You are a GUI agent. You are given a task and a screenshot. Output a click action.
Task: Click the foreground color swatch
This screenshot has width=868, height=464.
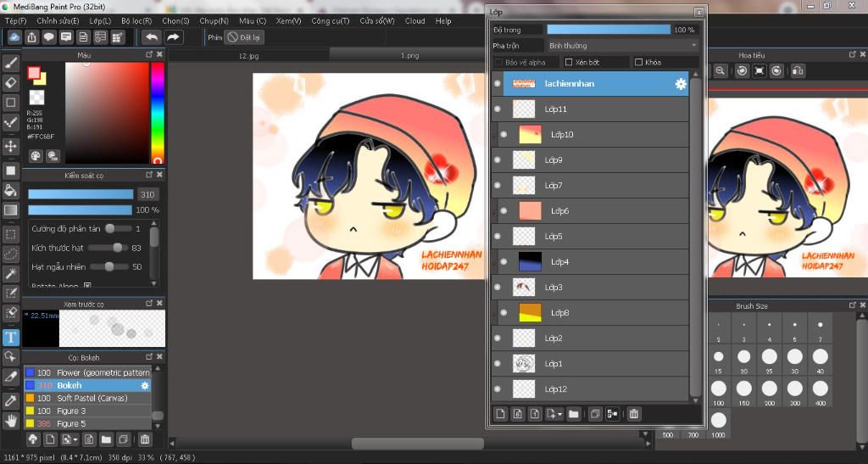(x=34, y=73)
